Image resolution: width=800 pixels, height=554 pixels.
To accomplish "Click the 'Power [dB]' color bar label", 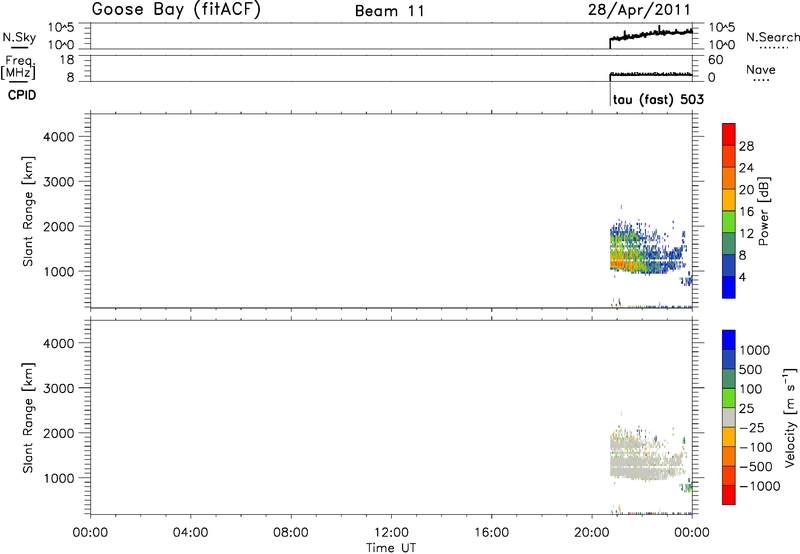I will [764, 211].
